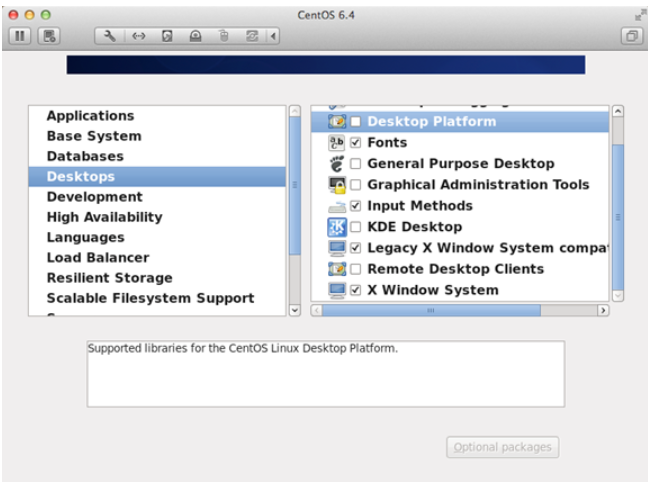Click the KDE Desktop icon
648x482 pixels.
tap(337, 227)
